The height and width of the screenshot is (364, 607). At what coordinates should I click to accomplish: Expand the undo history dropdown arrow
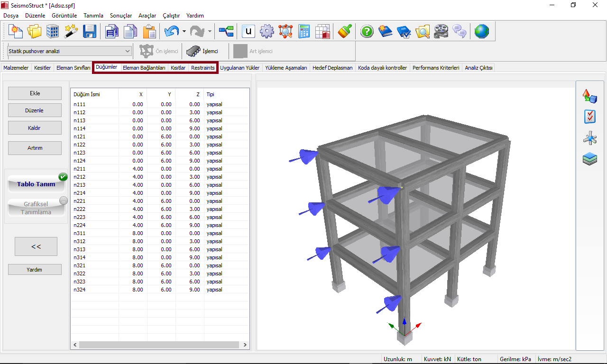pyautogui.click(x=184, y=32)
